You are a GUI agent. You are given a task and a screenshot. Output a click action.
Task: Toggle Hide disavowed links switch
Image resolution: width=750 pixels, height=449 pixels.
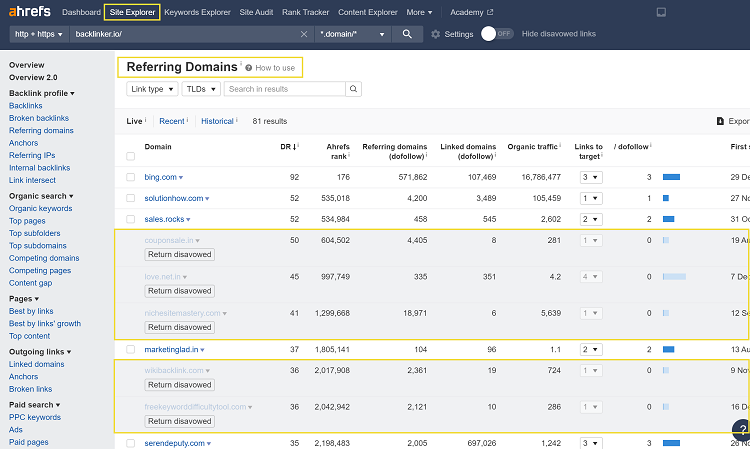tap(497, 33)
